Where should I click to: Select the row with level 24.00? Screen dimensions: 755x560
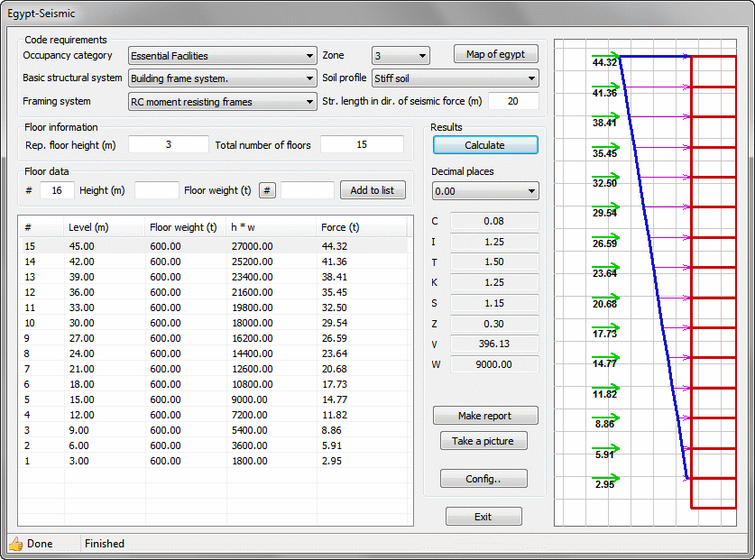215,353
